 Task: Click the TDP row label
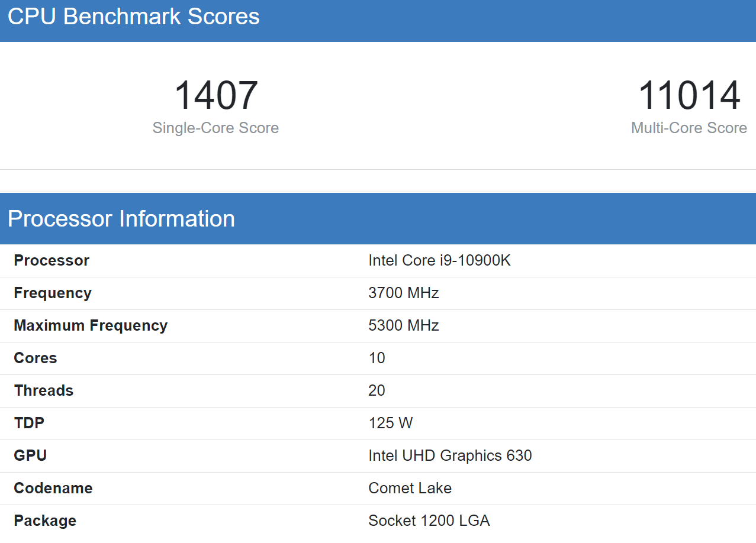(29, 423)
